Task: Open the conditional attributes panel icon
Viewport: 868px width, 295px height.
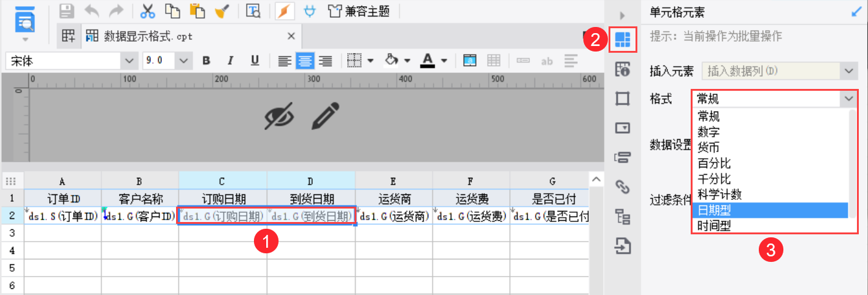Action: (623, 158)
